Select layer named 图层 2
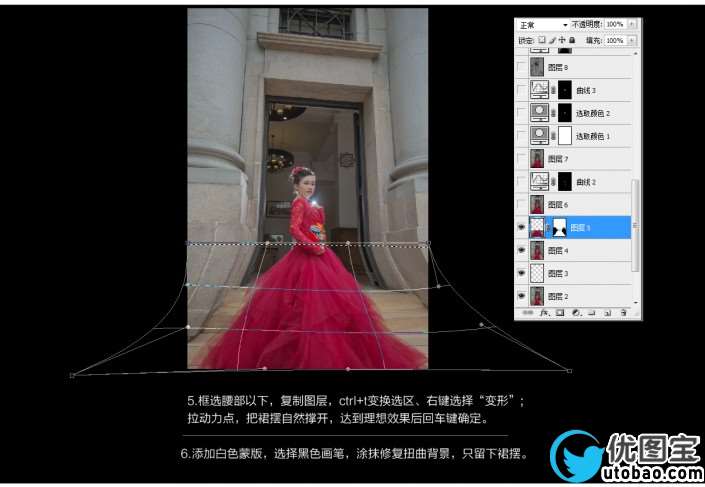This screenshot has height=487, width=705. [x=558, y=297]
